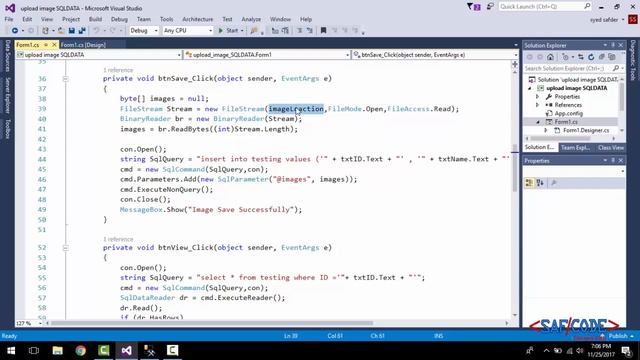Click the Undo toolbar icon
640x360 pixels.
point(96,31)
